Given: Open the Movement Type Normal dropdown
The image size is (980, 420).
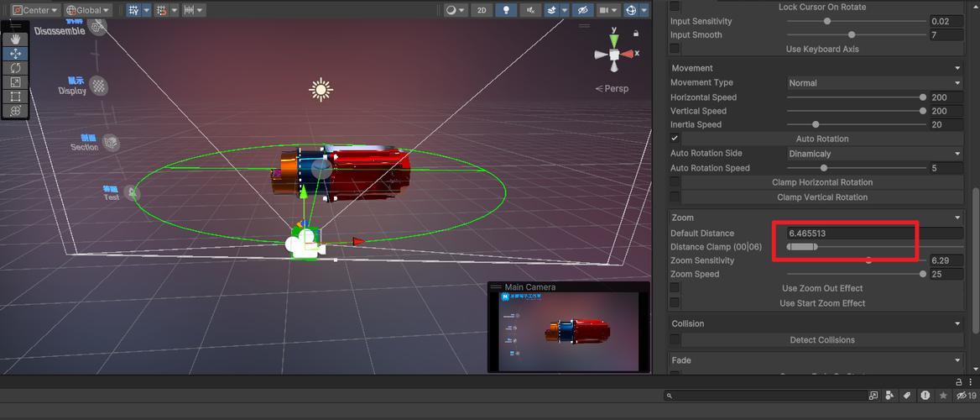Looking at the screenshot, I should (x=875, y=82).
